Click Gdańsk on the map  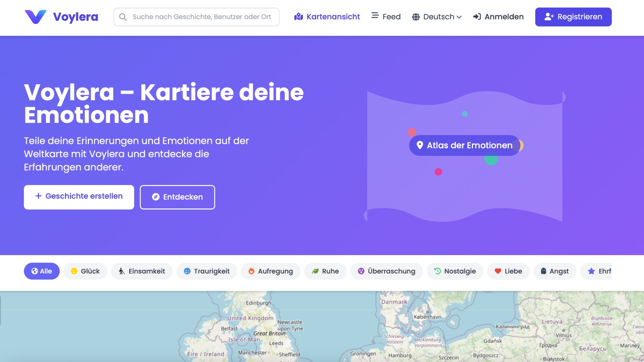493,341
